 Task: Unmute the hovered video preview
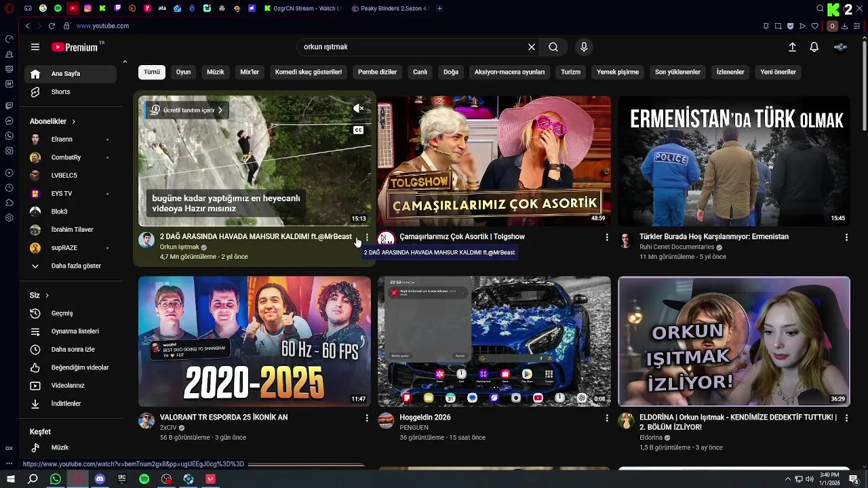click(x=358, y=108)
